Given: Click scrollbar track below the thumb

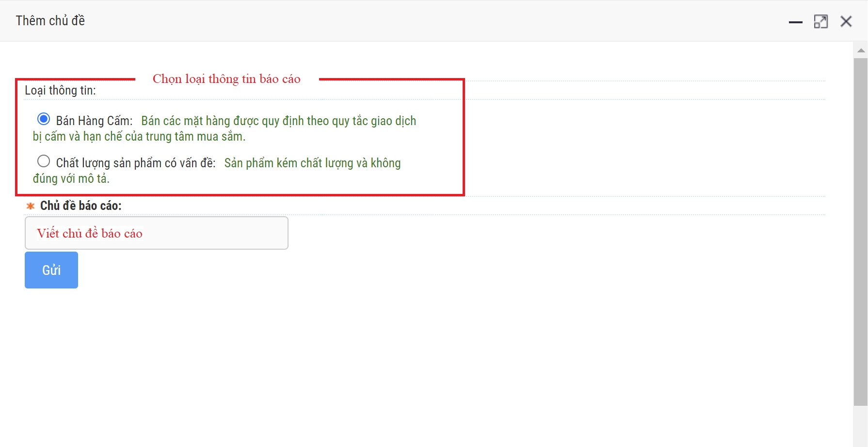Looking at the screenshot, I should 861,426.
